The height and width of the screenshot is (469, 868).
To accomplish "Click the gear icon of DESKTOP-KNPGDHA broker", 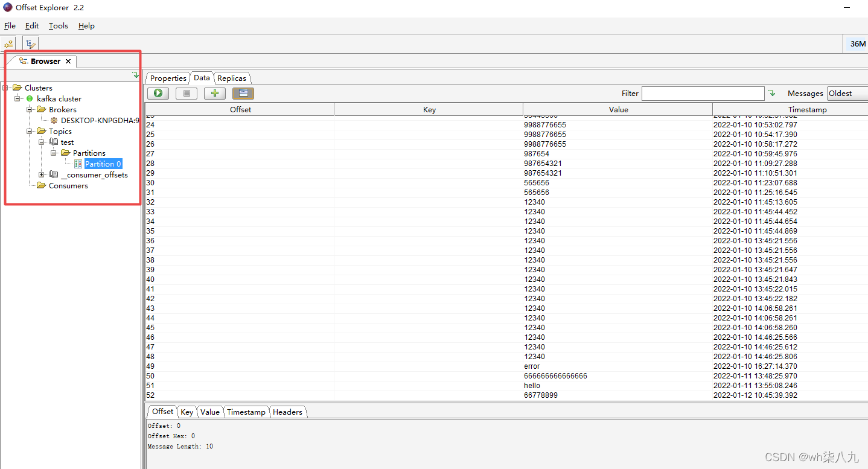I will (54, 120).
